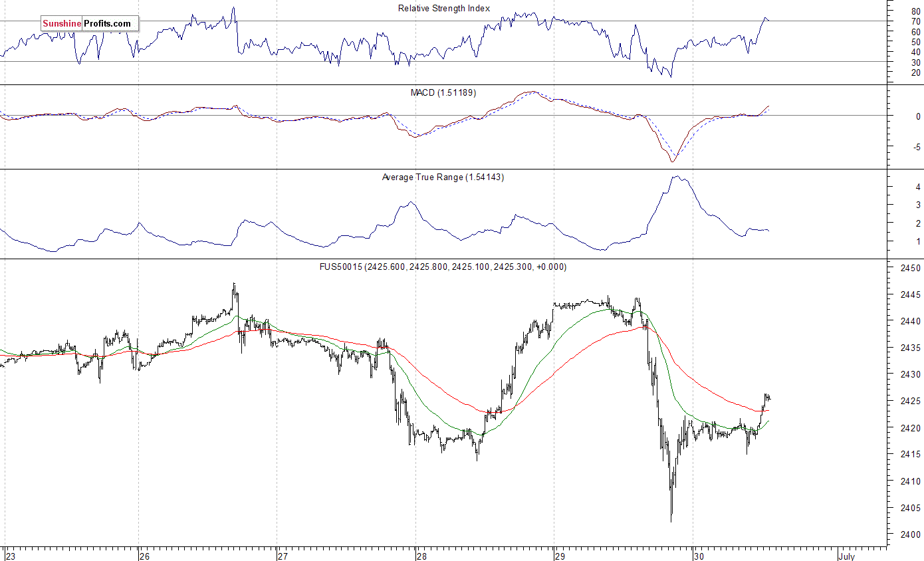The image size is (924, 561).
Task: Click the MACD (1.51189) label
Action: coord(443,93)
